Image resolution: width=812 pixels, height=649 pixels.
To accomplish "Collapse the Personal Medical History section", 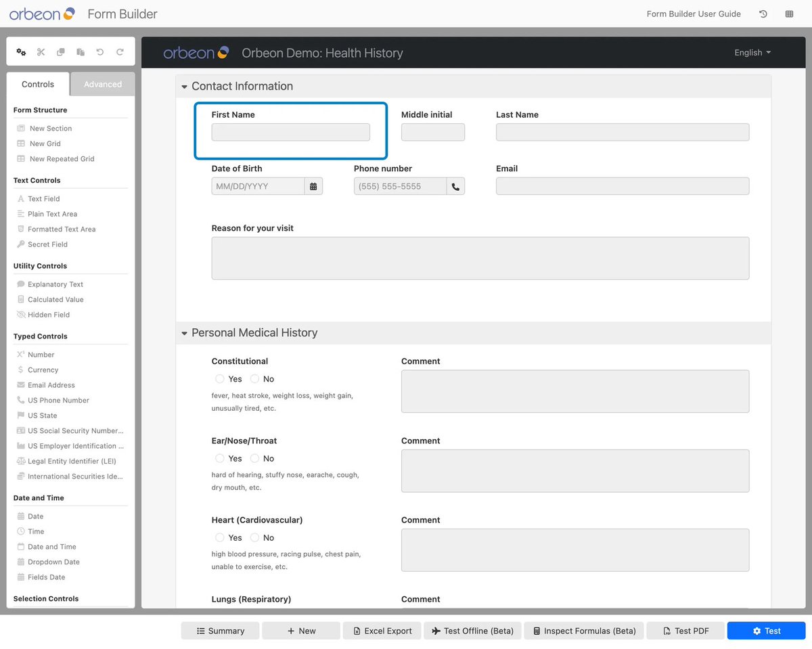I will coord(184,333).
